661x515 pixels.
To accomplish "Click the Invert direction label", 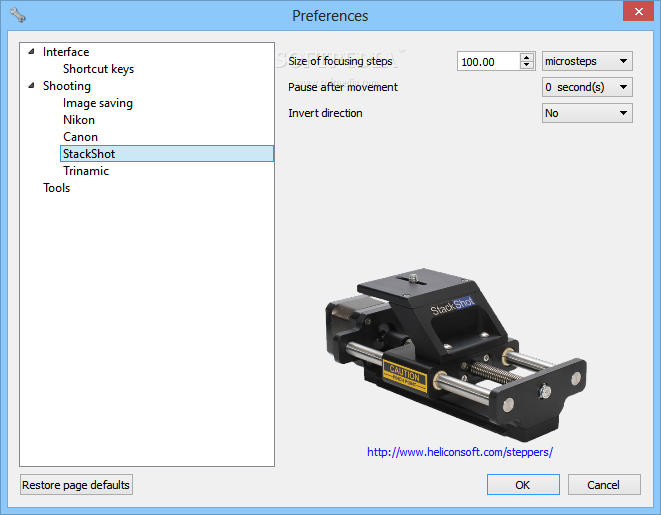I will [x=325, y=113].
